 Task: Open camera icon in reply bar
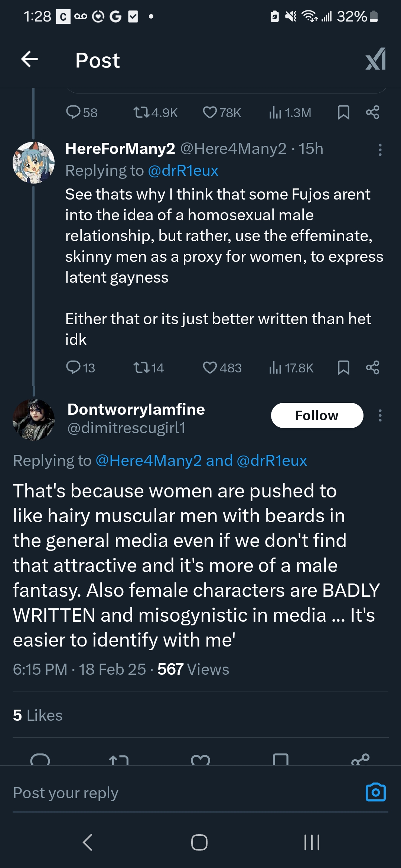click(x=375, y=793)
